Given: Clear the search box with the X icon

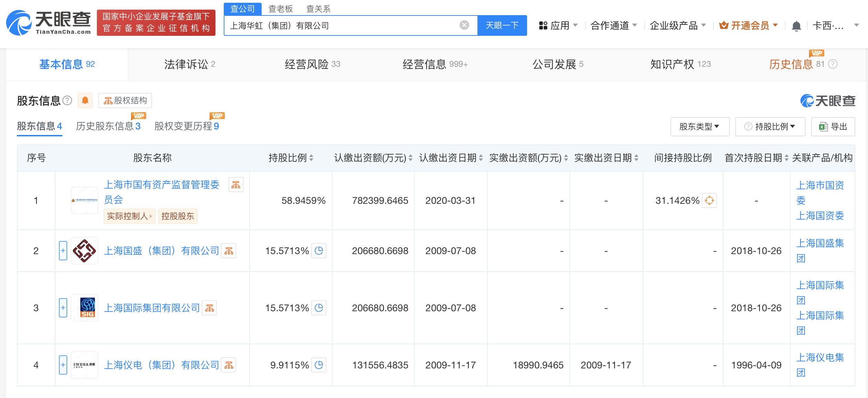Looking at the screenshot, I should tap(464, 24).
